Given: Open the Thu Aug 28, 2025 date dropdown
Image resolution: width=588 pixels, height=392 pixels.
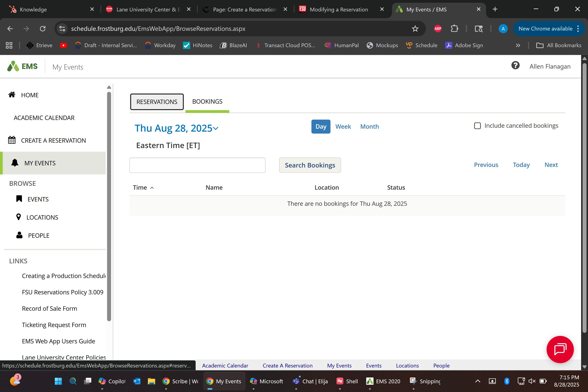Looking at the screenshot, I should 177,128.
